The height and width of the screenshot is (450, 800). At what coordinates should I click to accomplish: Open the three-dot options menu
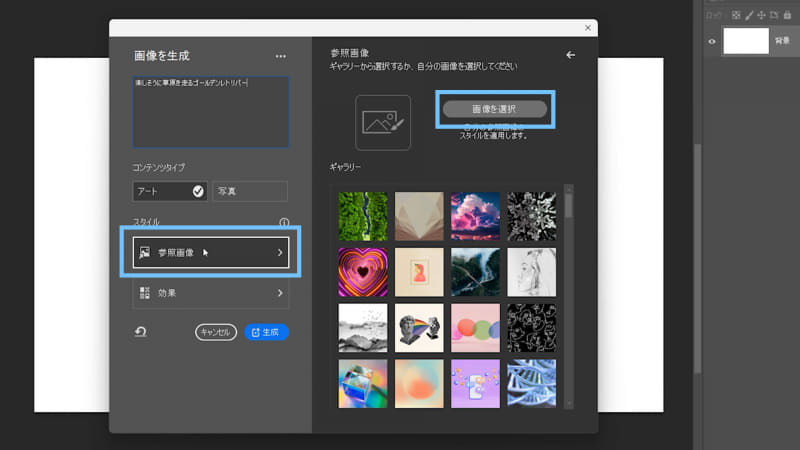click(x=281, y=57)
